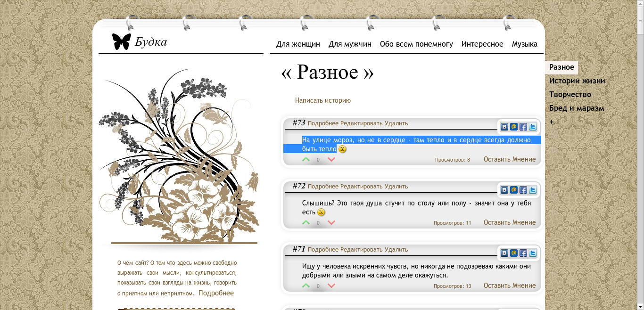The width and height of the screenshot is (644, 310).
Task: Share post #71 via Mail.ru icon
Action: coord(514,253)
